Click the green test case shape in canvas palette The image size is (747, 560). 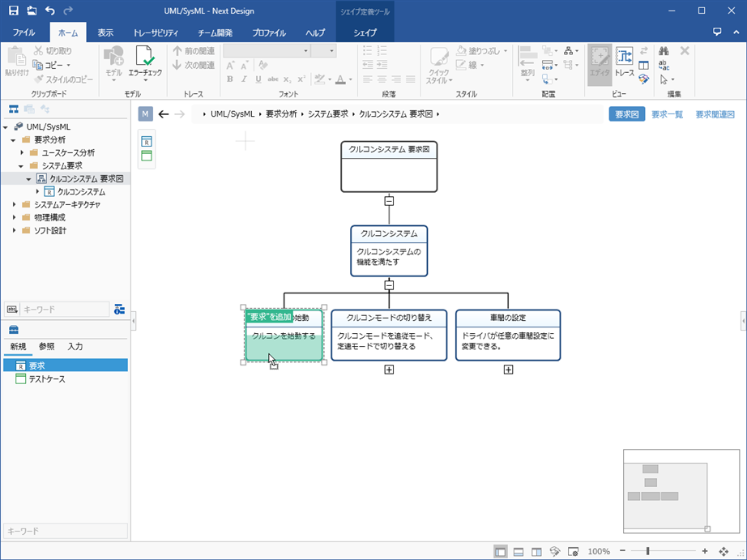point(147,156)
